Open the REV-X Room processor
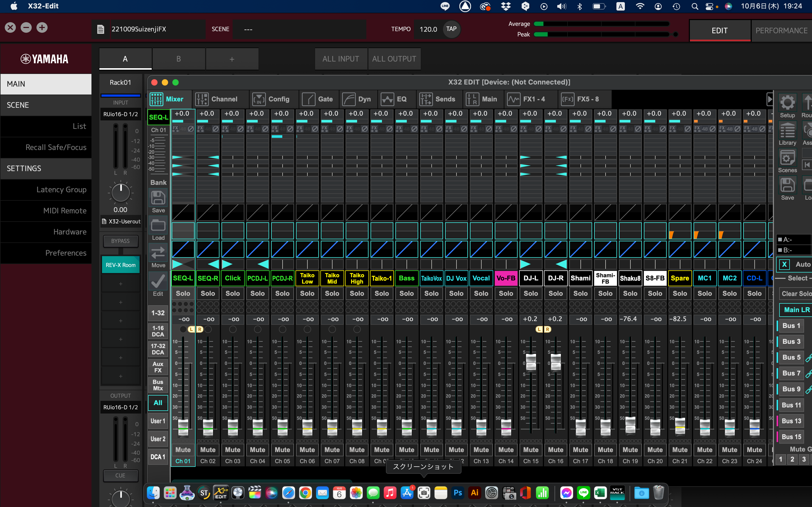The height and width of the screenshot is (507, 812). click(x=120, y=264)
